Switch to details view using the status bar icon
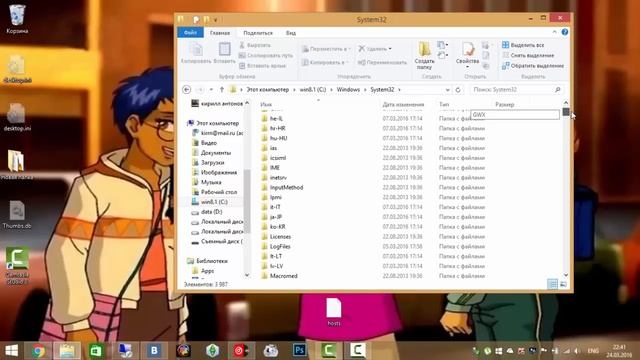The width and height of the screenshot is (640, 360). [x=552, y=284]
